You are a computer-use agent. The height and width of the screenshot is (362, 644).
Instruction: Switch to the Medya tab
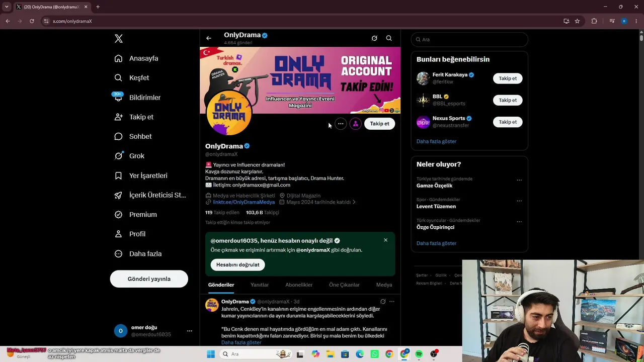pos(384,285)
